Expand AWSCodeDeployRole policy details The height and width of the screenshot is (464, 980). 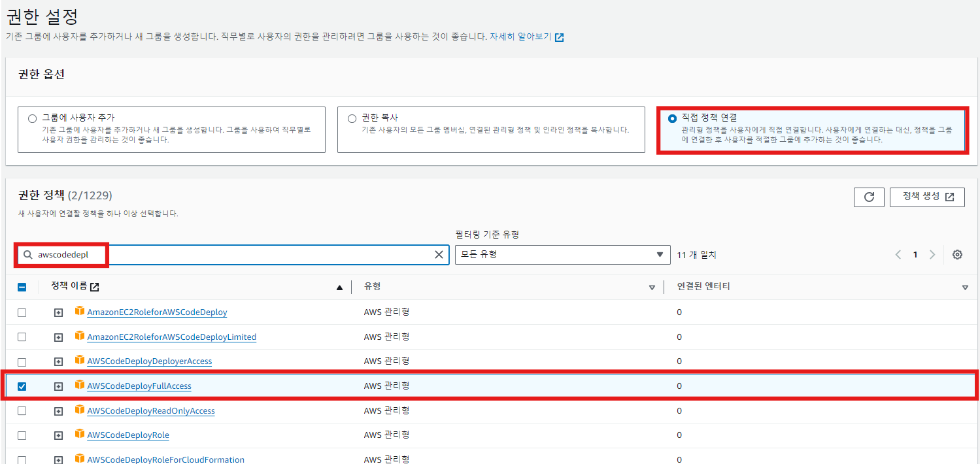58,435
